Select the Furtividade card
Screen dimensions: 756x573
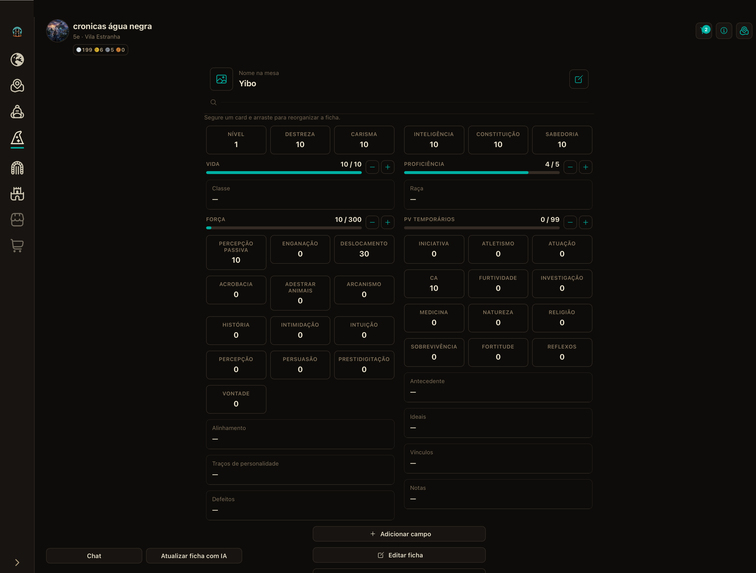click(498, 284)
